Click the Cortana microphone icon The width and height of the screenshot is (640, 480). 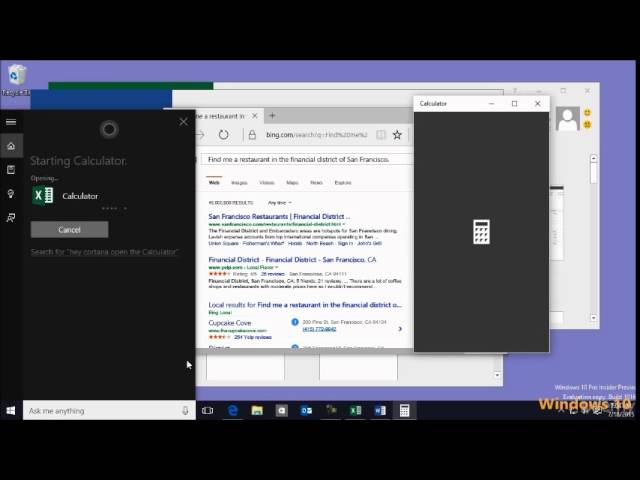tap(185, 411)
